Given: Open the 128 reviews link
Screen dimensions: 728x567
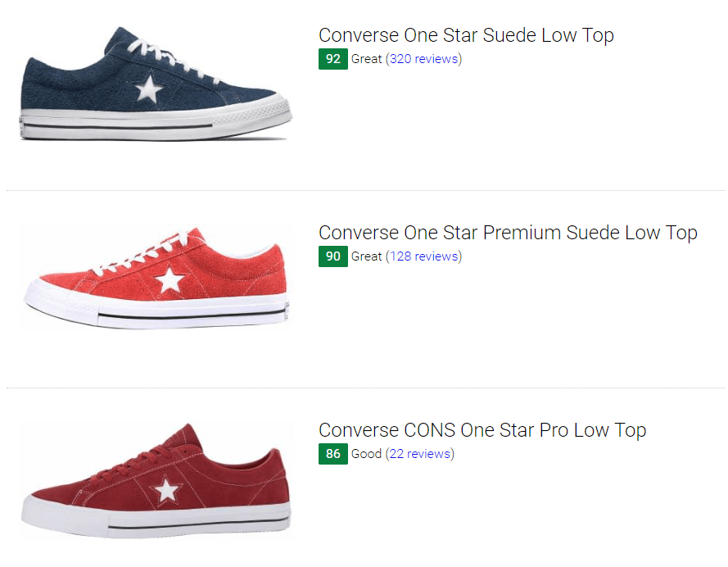Looking at the screenshot, I should (423, 256).
